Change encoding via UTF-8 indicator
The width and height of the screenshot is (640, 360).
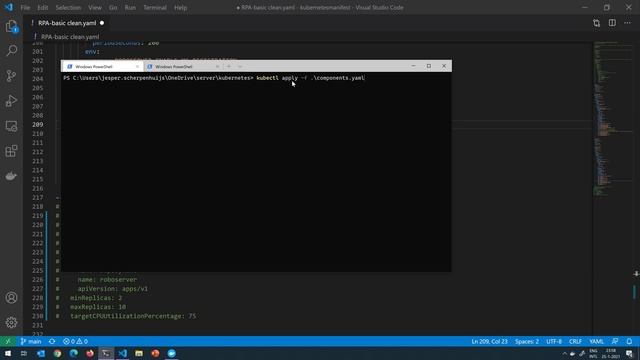pyautogui.click(x=554, y=341)
